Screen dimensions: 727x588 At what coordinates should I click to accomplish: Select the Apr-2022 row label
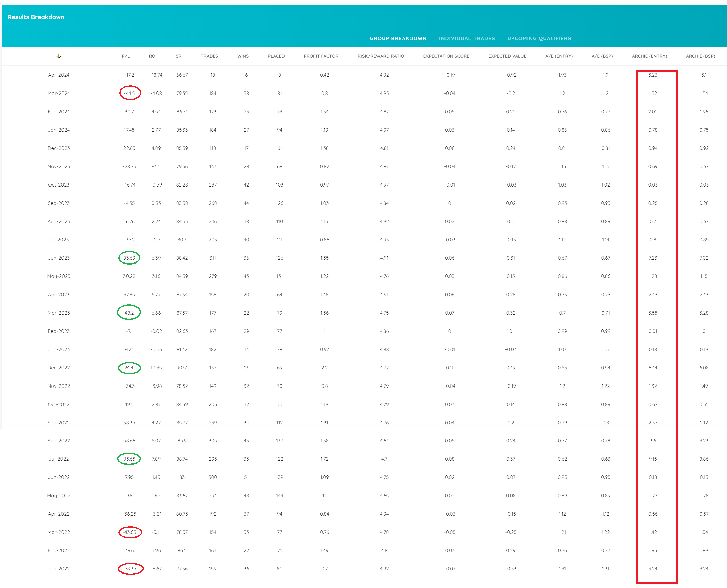point(59,514)
